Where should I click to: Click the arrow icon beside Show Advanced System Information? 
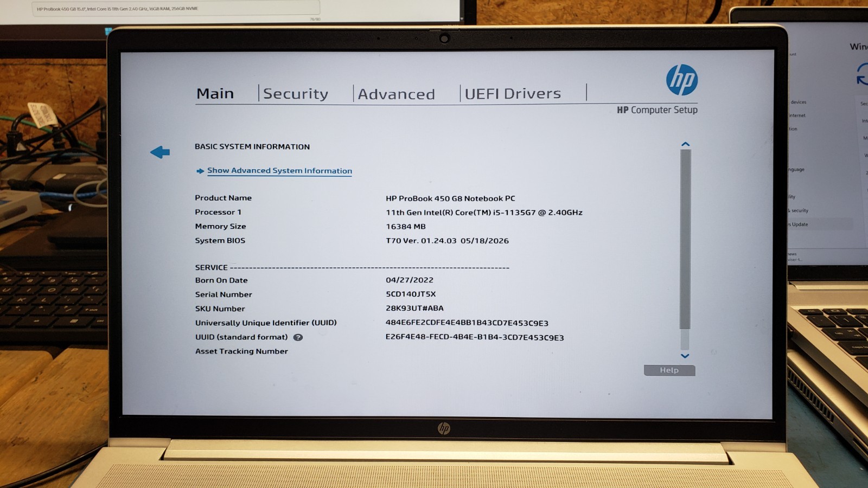pyautogui.click(x=200, y=171)
